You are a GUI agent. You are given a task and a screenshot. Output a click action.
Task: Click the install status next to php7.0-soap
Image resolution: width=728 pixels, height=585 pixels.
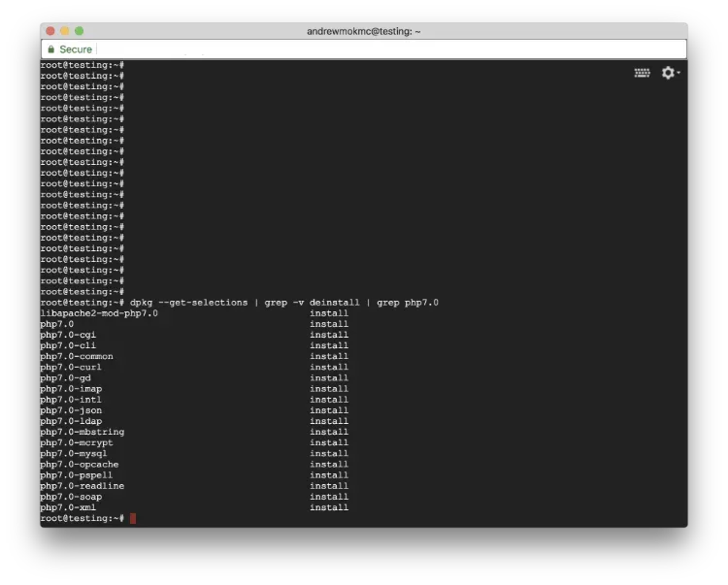[329, 497]
